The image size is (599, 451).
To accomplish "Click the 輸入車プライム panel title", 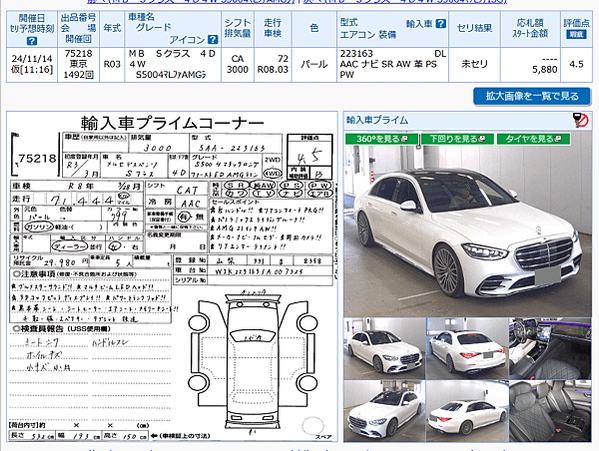I will 377,120.
